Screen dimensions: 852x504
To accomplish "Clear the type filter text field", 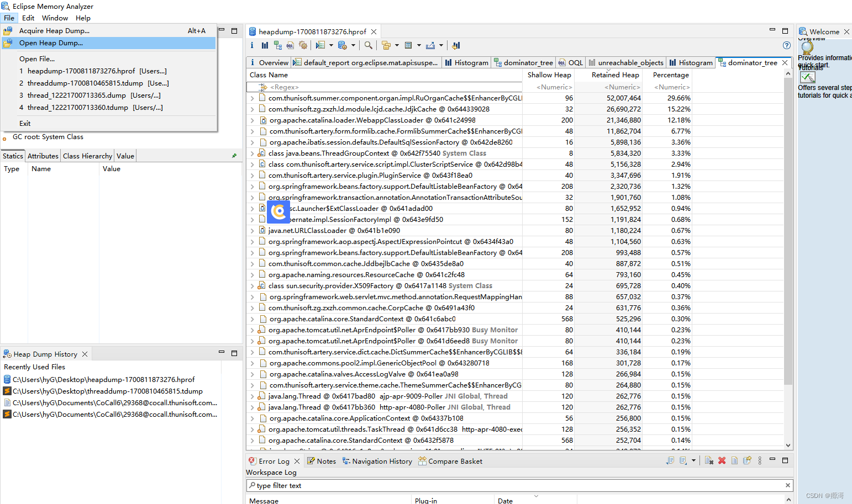I will click(787, 485).
